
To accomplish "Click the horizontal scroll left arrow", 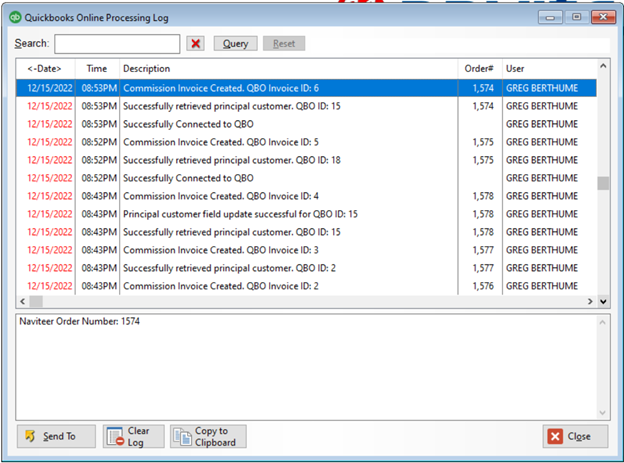I will pos(23,301).
